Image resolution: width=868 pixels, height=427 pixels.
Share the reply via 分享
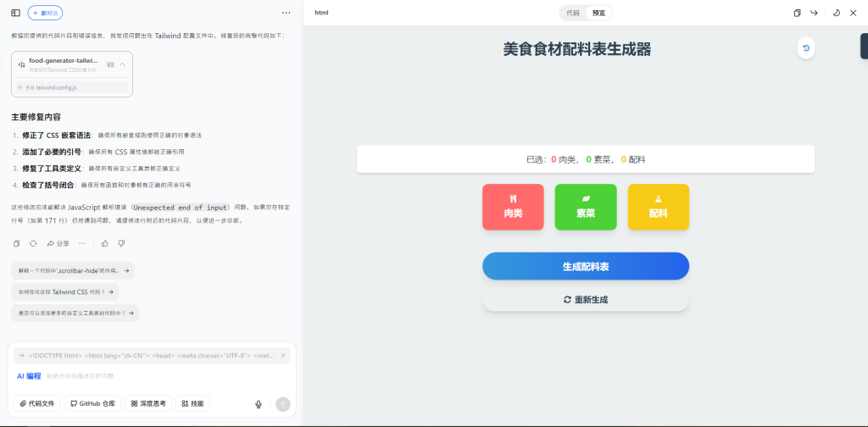58,243
